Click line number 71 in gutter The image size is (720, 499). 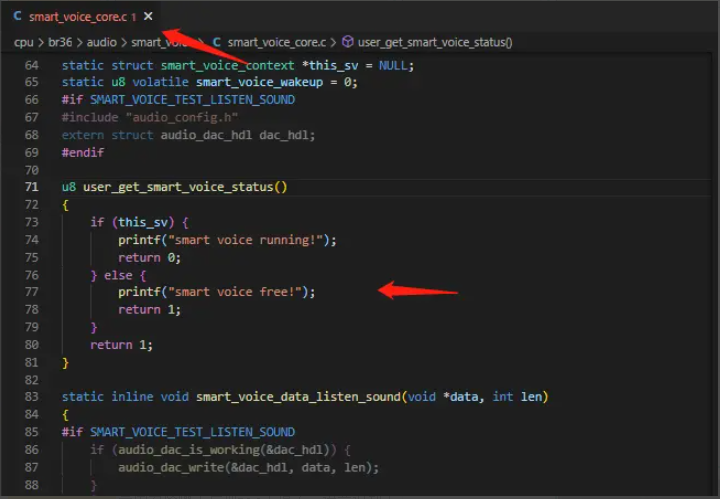(32, 187)
